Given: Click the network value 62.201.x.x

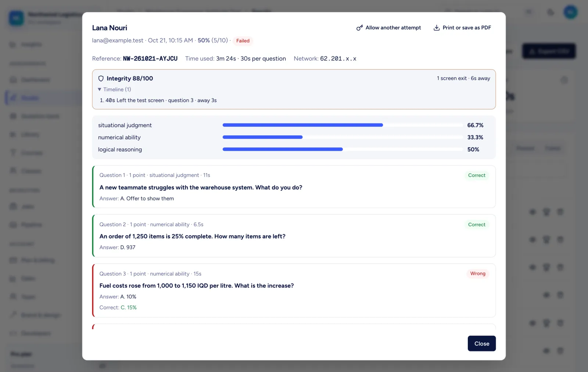Looking at the screenshot, I should [x=338, y=58].
